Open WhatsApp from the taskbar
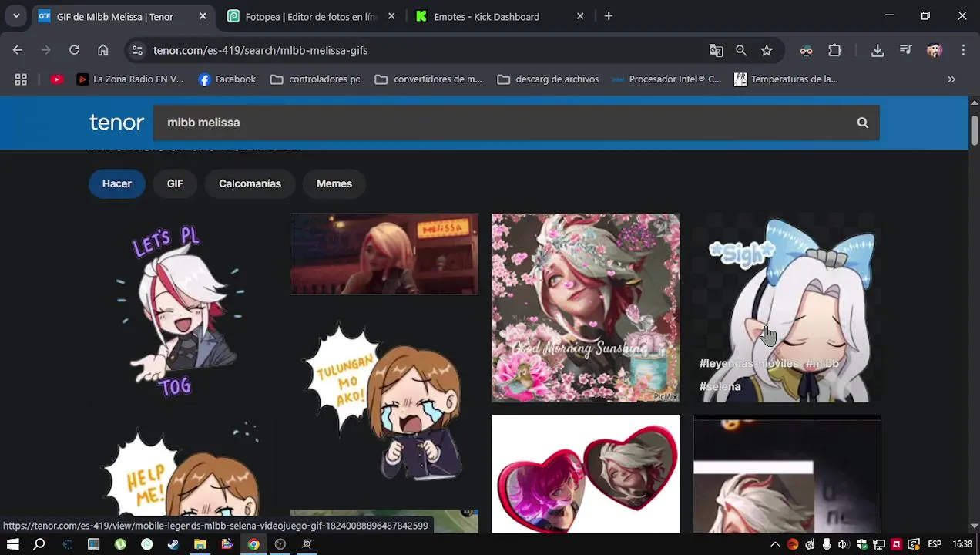The height and width of the screenshot is (555, 980). [x=147, y=544]
